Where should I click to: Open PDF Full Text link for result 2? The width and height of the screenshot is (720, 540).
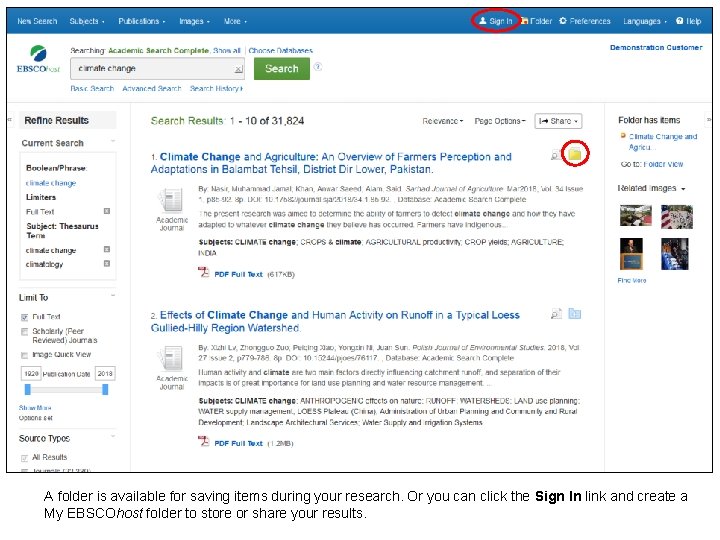pos(238,444)
